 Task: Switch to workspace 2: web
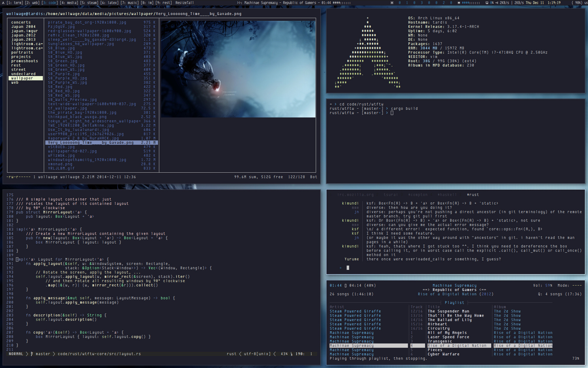tap(32, 3)
